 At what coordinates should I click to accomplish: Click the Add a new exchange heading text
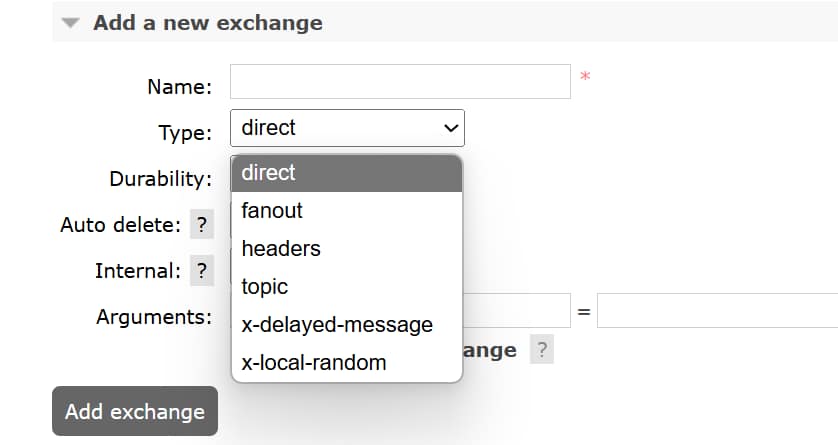207,23
